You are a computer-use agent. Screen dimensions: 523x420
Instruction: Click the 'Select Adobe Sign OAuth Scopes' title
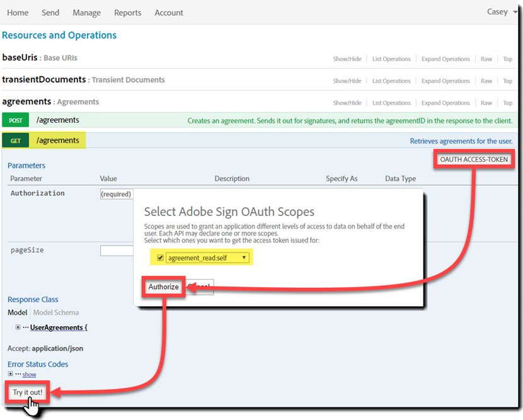pos(229,212)
